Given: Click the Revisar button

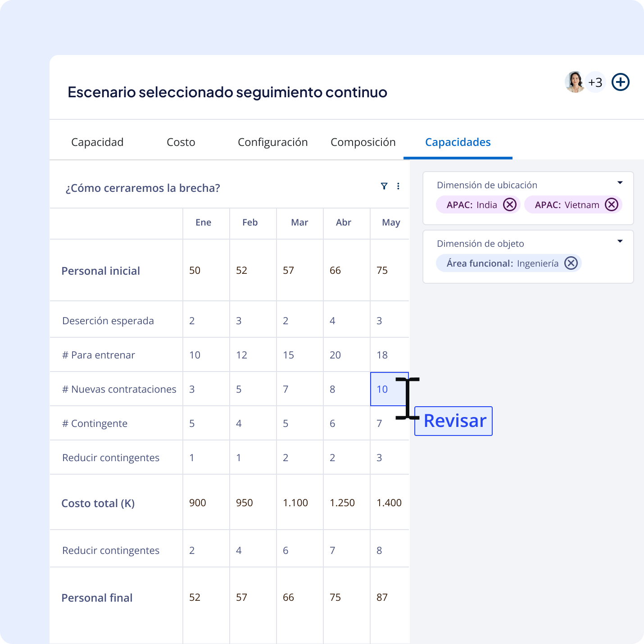Looking at the screenshot, I should tap(454, 421).
